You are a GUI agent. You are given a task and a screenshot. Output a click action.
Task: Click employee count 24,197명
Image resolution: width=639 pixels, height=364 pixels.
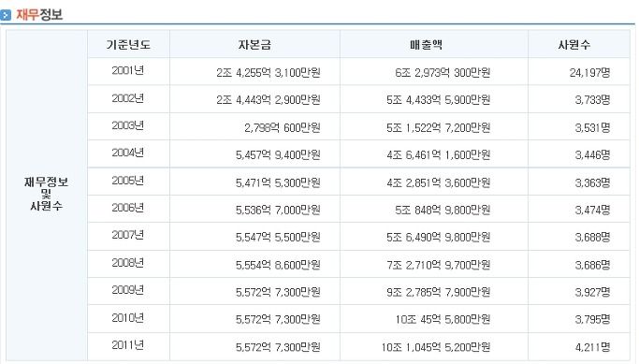pos(590,73)
